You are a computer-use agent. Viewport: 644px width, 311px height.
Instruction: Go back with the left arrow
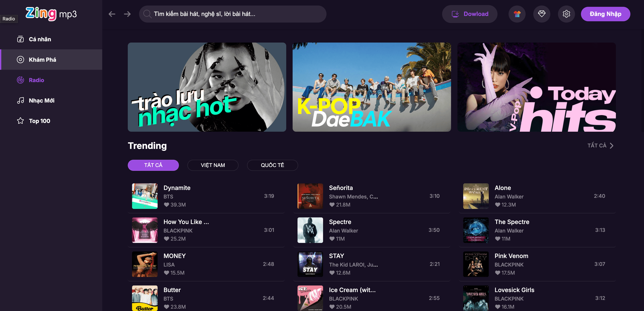coord(112,14)
